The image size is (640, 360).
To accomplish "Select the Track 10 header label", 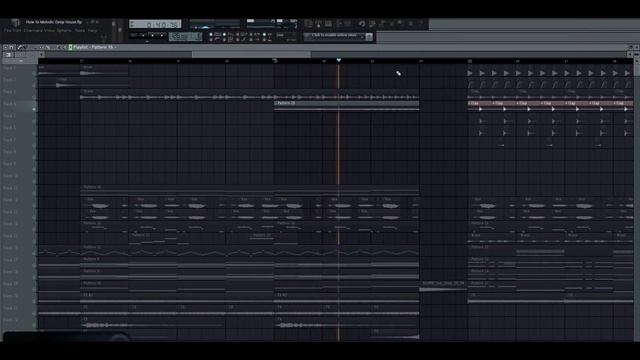I will click(11, 176).
